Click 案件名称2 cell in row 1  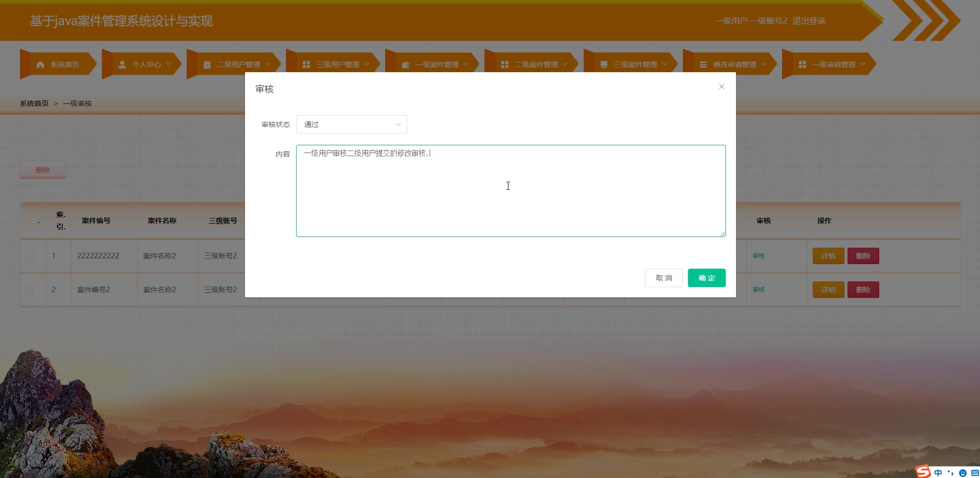(160, 256)
